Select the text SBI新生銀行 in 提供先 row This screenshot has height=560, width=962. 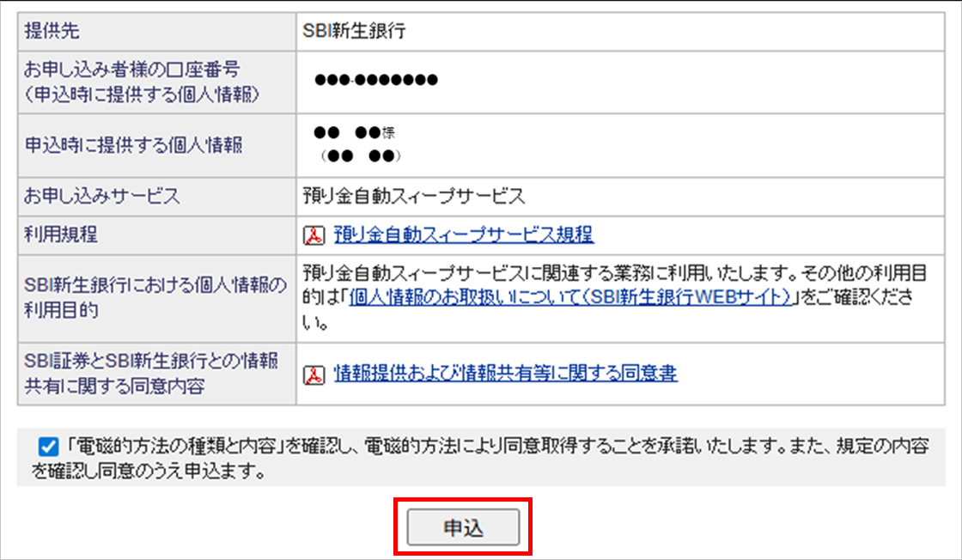tap(354, 31)
